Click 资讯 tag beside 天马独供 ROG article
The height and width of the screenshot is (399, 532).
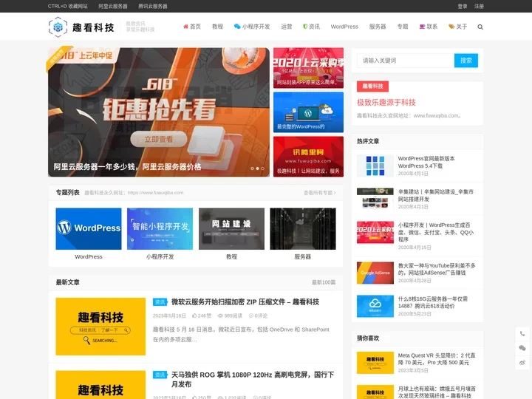[x=160, y=375]
